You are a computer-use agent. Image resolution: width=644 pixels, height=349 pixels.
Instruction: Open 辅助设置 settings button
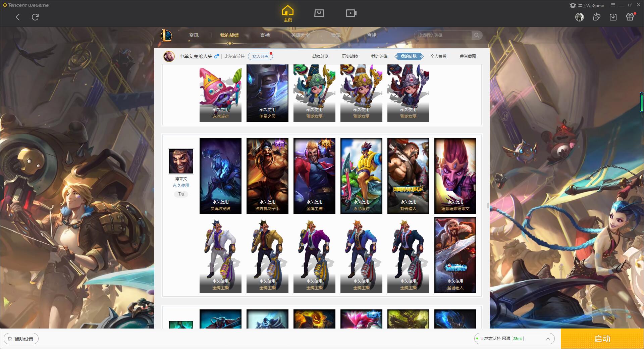(21, 339)
